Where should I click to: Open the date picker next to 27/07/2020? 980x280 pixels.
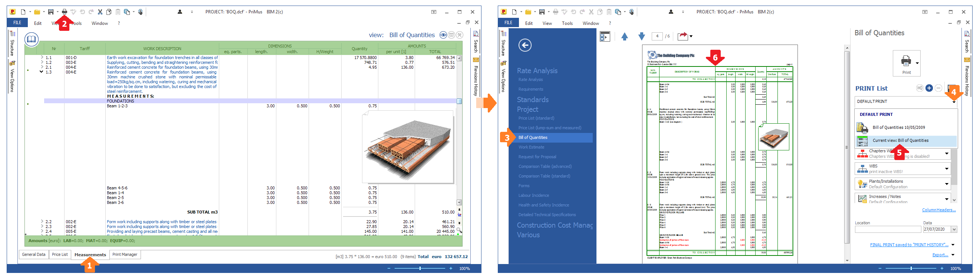[x=954, y=229]
